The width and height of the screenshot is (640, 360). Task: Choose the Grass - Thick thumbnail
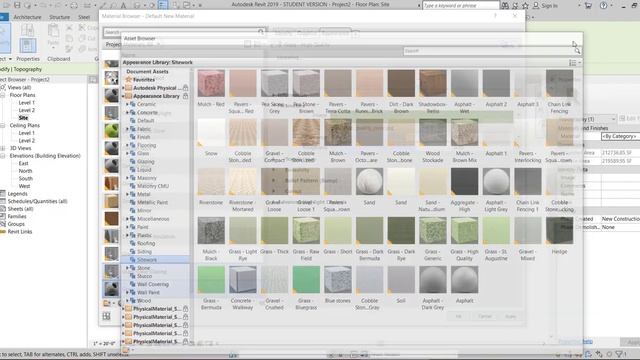[x=274, y=231]
